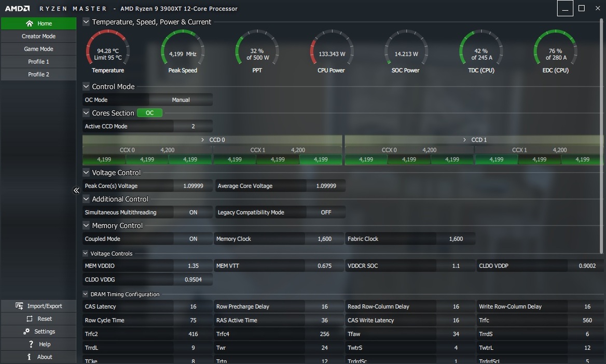Click the VDDCR SOC value 1.1
This screenshot has width=606, height=364.
click(456, 266)
